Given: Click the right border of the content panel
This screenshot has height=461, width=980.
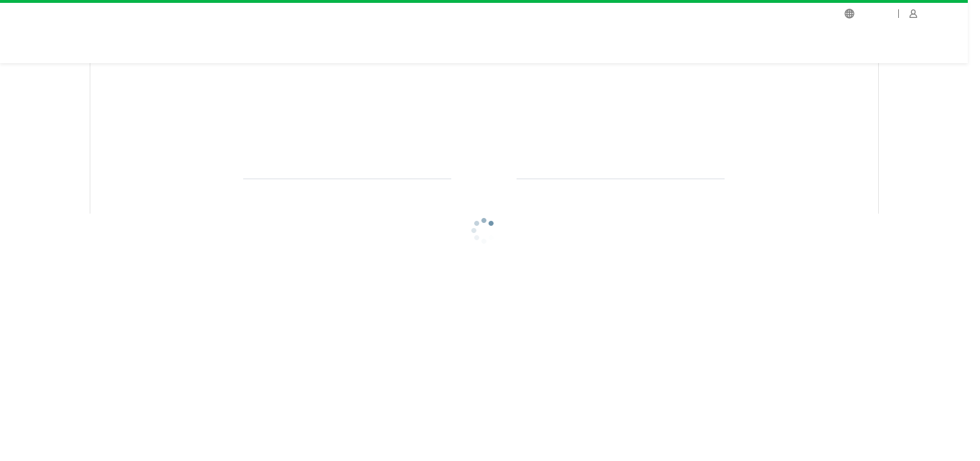Looking at the screenshot, I should [878, 138].
